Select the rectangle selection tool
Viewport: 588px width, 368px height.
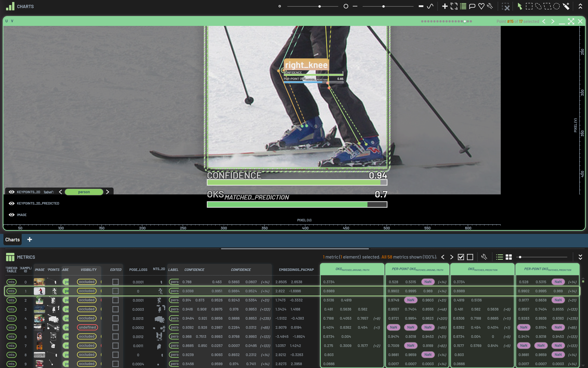point(529,6)
